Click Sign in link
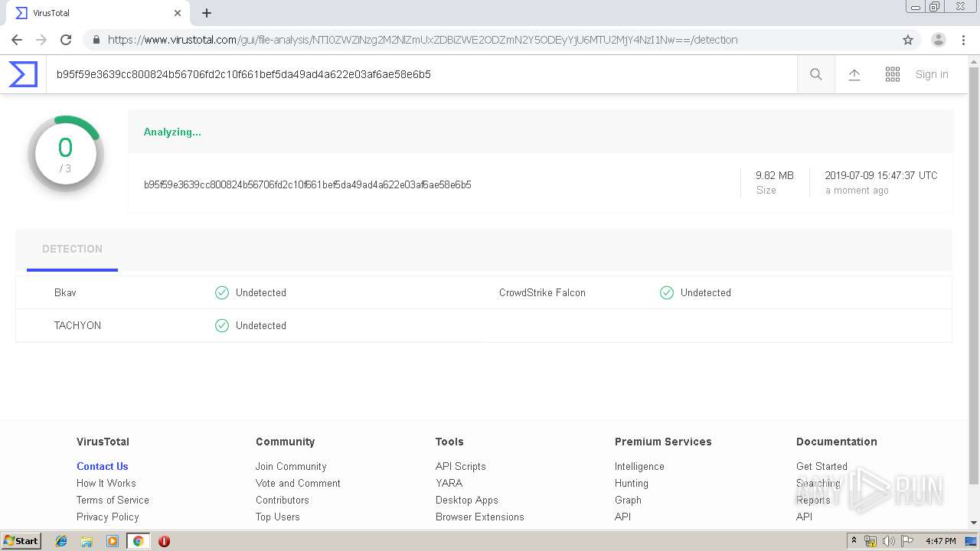This screenshot has width=980, height=551. click(x=932, y=74)
